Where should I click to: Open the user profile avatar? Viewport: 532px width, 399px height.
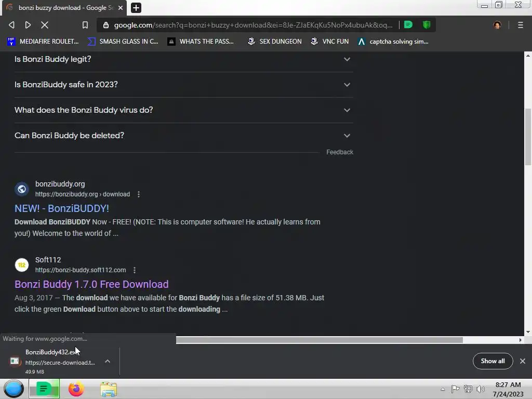(x=497, y=25)
